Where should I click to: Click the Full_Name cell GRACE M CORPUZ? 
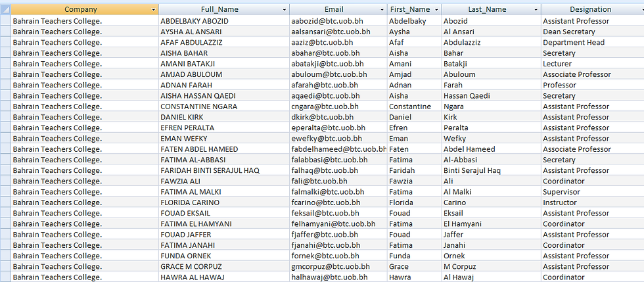tap(224, 267)
